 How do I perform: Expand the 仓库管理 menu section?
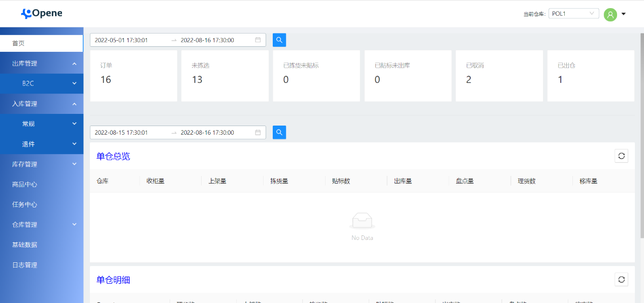42,224
